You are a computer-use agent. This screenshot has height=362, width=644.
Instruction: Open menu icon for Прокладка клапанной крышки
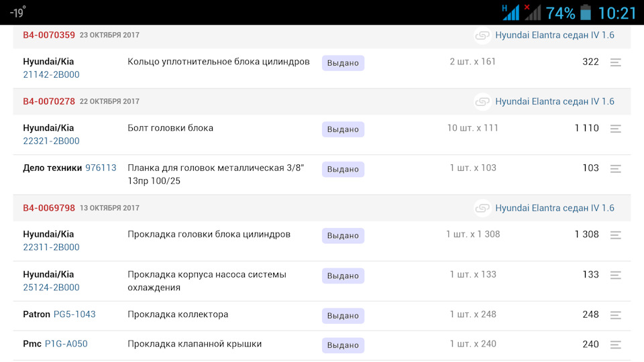coord(615,345)
